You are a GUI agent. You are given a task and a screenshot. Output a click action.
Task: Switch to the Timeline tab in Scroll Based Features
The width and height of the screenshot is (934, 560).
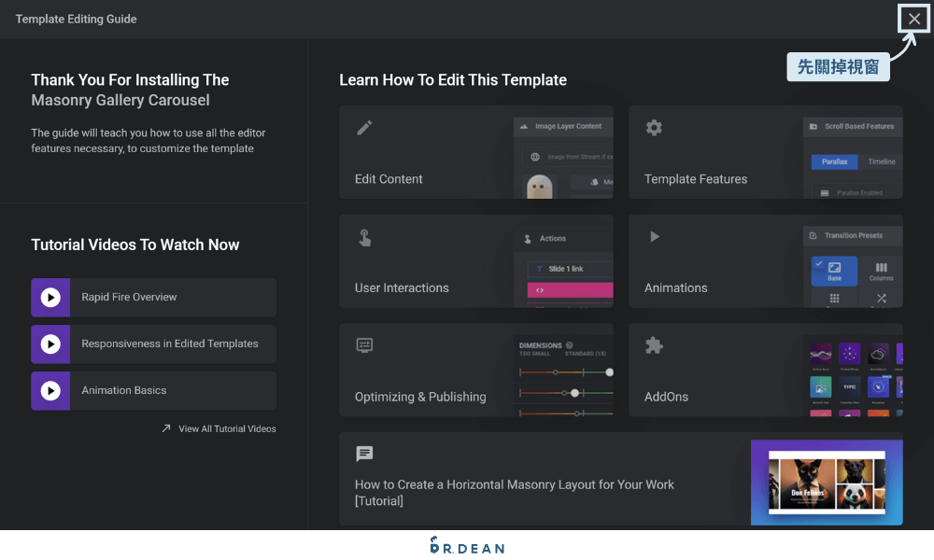click(x=881, y=161)
